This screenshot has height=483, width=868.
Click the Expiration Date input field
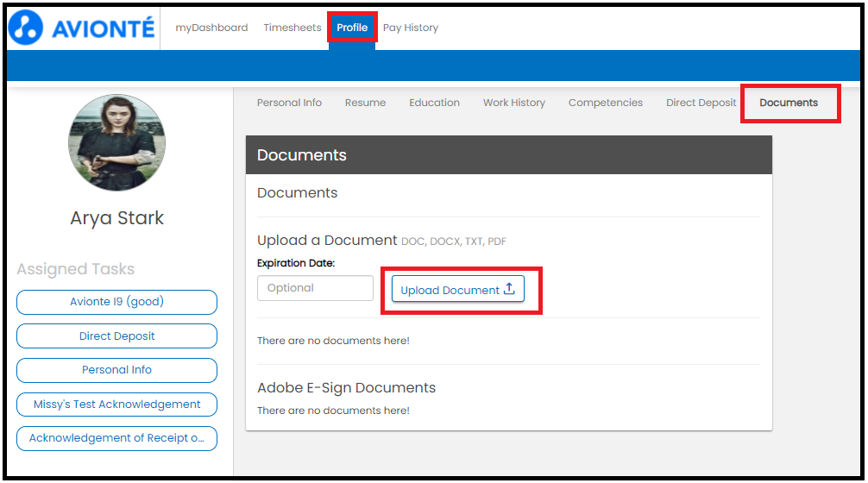pos(315,288)
